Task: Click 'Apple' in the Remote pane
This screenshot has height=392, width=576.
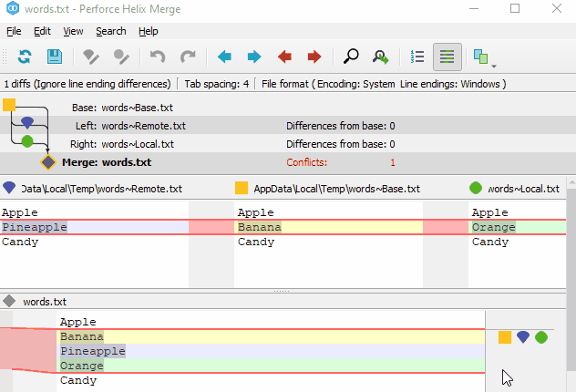Action: pos(20,212)
